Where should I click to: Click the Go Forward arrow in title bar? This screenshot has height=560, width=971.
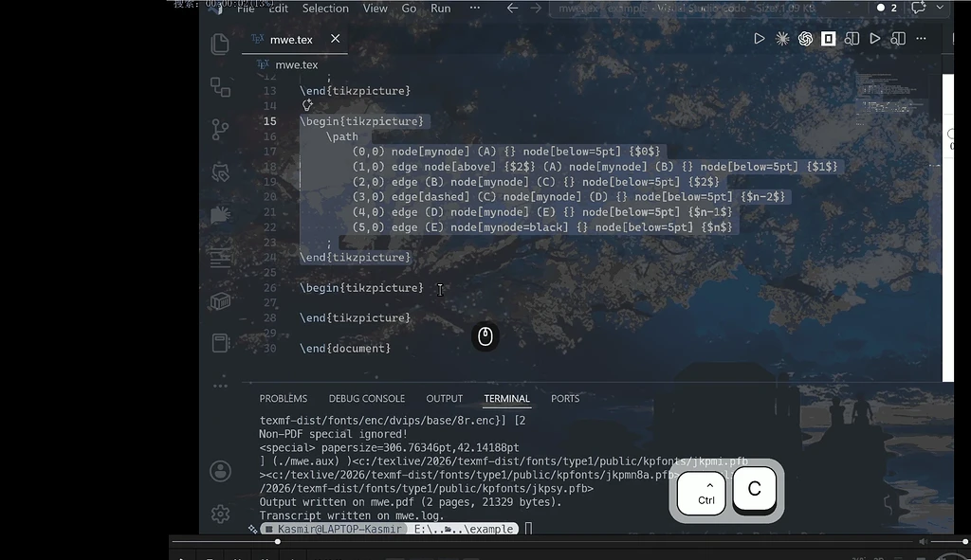tap(536, 8)
